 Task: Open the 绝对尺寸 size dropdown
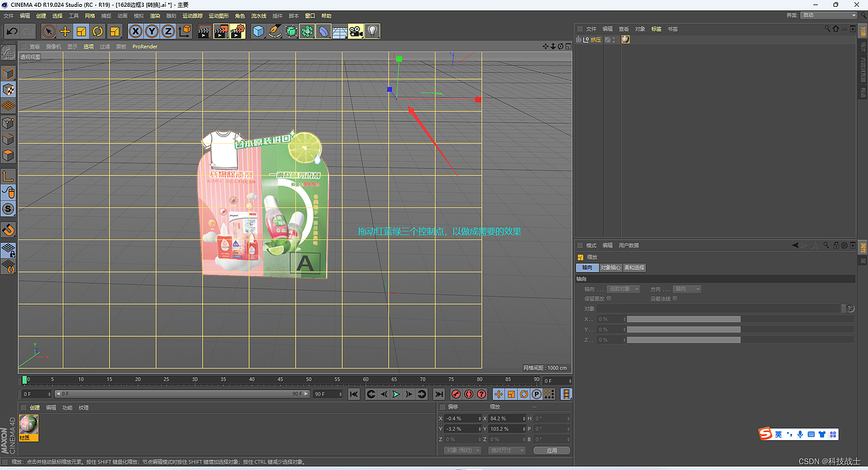(x=507, y=450)
